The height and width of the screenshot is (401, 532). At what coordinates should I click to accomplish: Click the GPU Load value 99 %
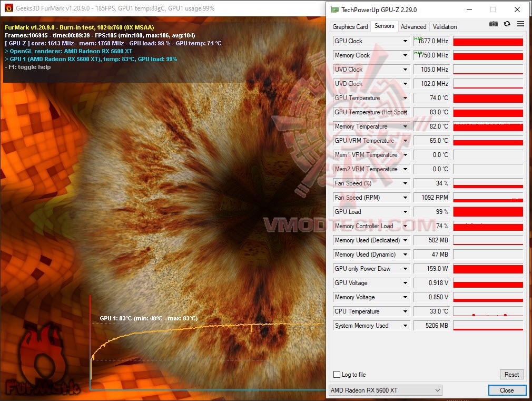coord(431,212)
